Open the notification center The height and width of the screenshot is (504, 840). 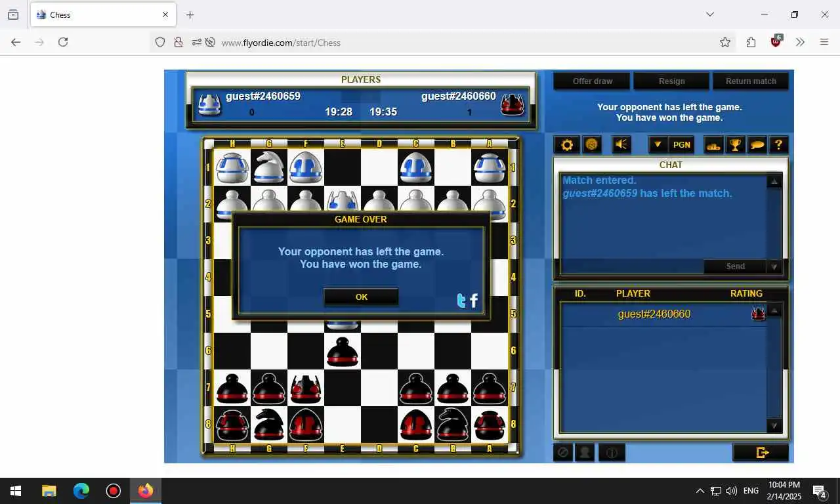(819, 491)
